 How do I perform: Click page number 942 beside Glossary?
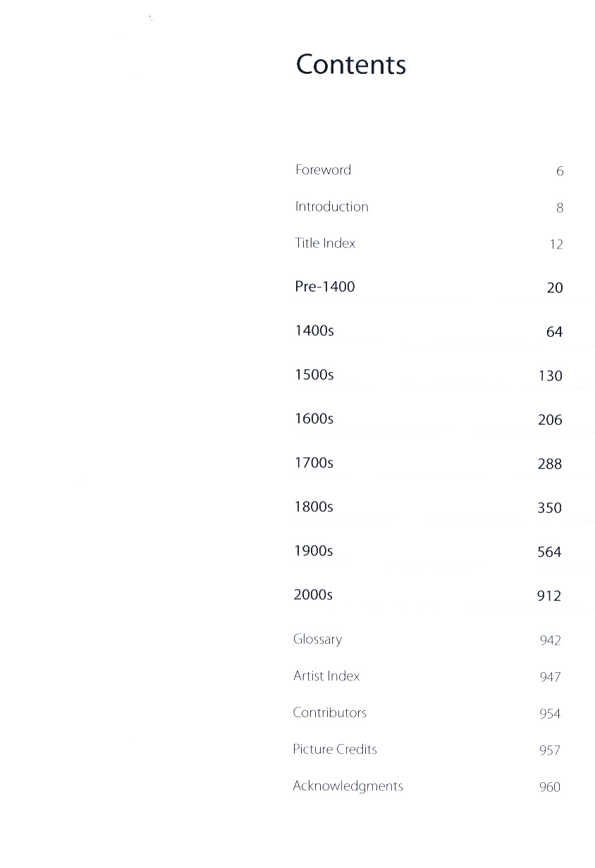point(550,640)
